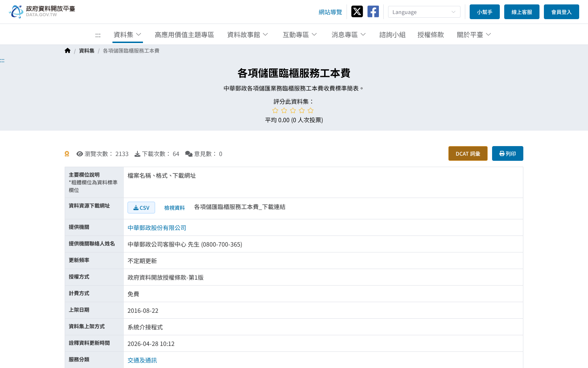588x368 pixels.
Task: Click the 2026-04-28 10:12 update time
Action: point(151,344)
